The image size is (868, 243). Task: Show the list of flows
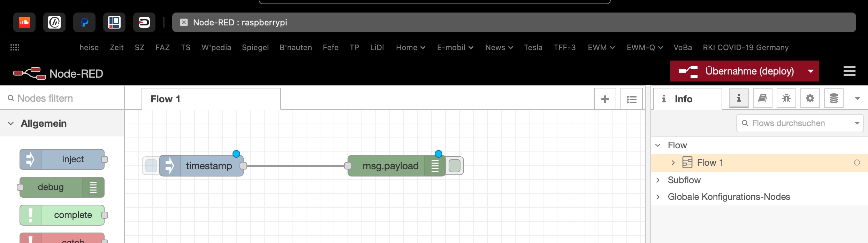[632, 99]
